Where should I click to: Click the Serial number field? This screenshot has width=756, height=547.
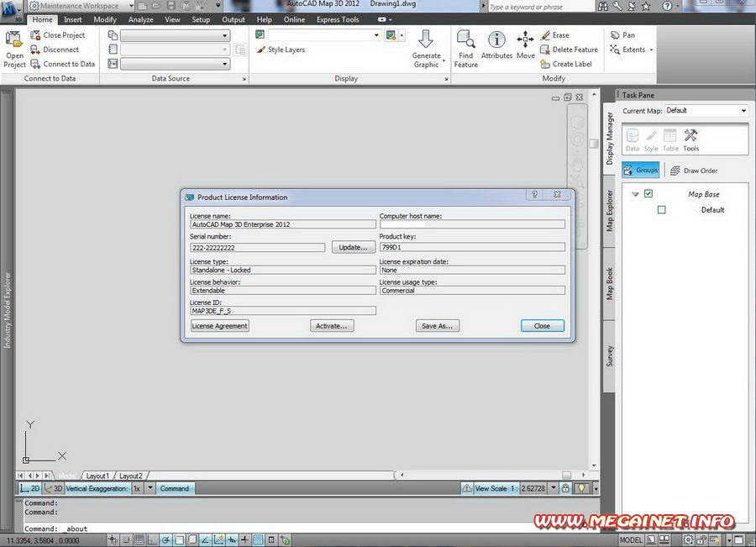pos(258,247)
